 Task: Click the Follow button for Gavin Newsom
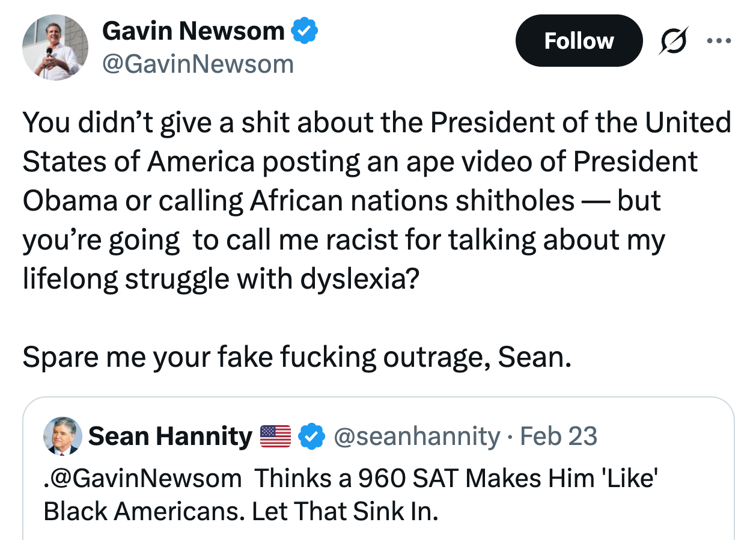(579, 40)
